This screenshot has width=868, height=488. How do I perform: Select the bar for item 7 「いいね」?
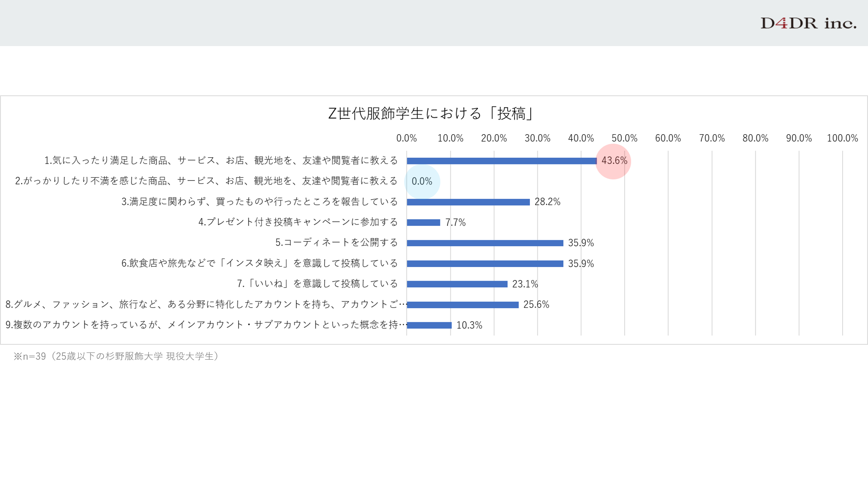457,284
